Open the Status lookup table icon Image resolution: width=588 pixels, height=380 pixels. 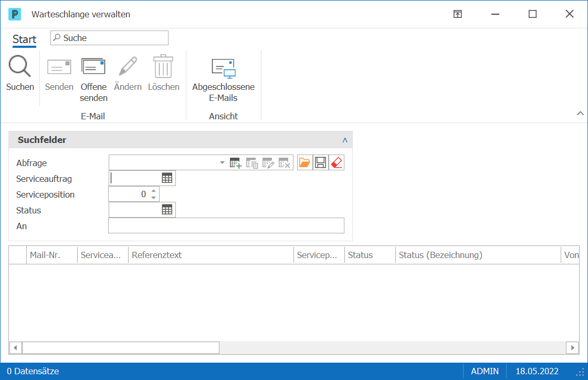167,210
